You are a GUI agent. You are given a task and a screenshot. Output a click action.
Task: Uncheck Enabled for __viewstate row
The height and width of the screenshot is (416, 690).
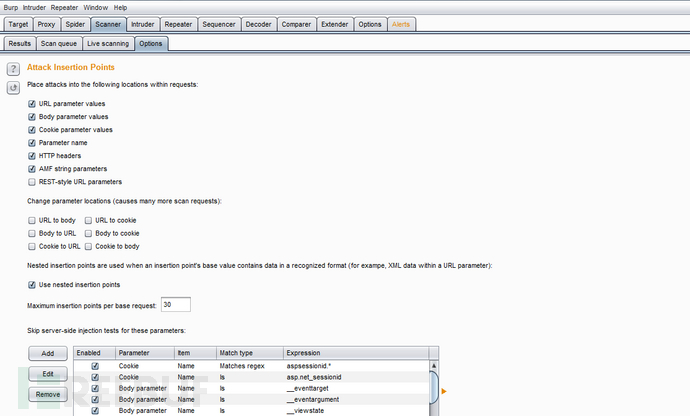(x=95, y=411)
